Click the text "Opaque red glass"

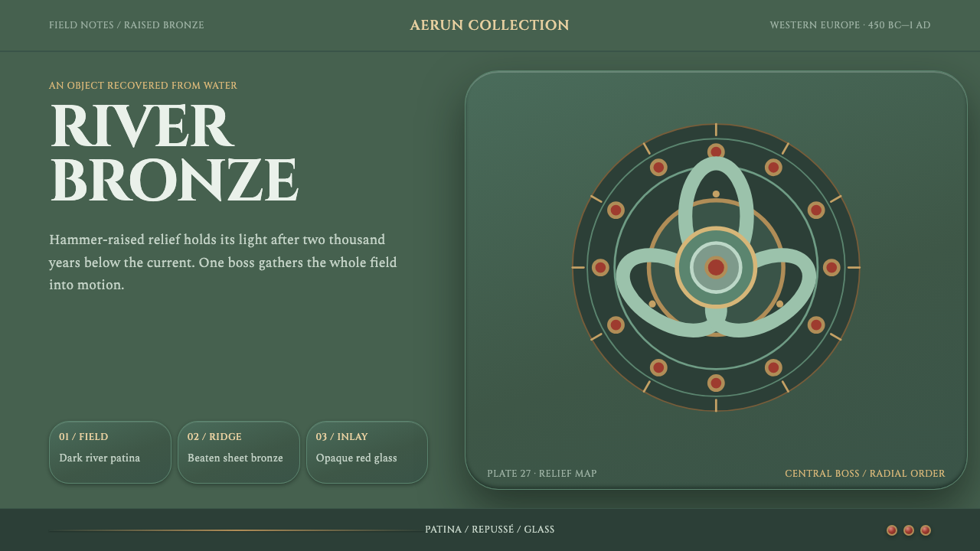(x=356, y=458)
